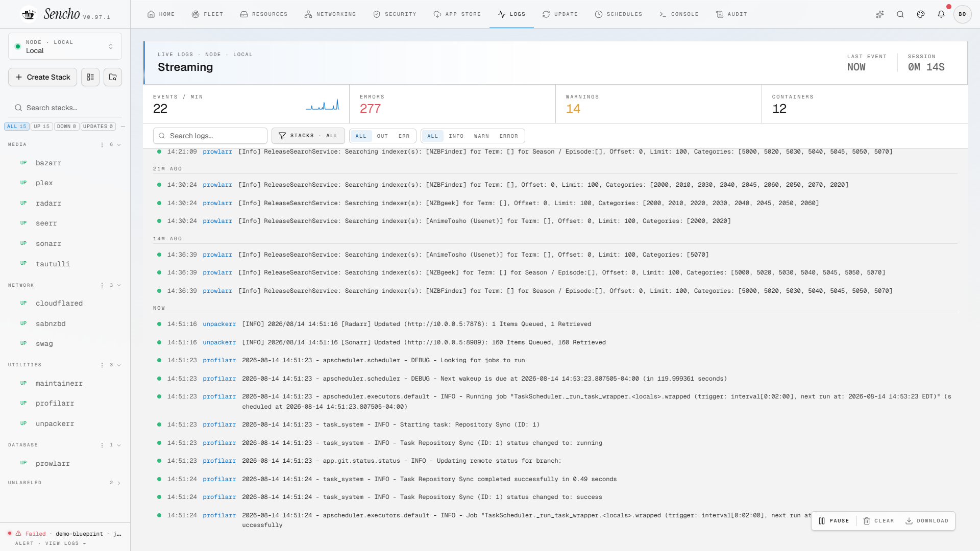Filter logs by ERROR level

[x=509, y=136]
